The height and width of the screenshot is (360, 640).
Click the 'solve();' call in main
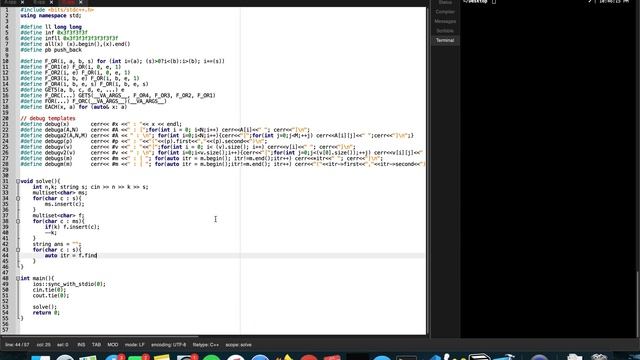[x=45, y=307]
